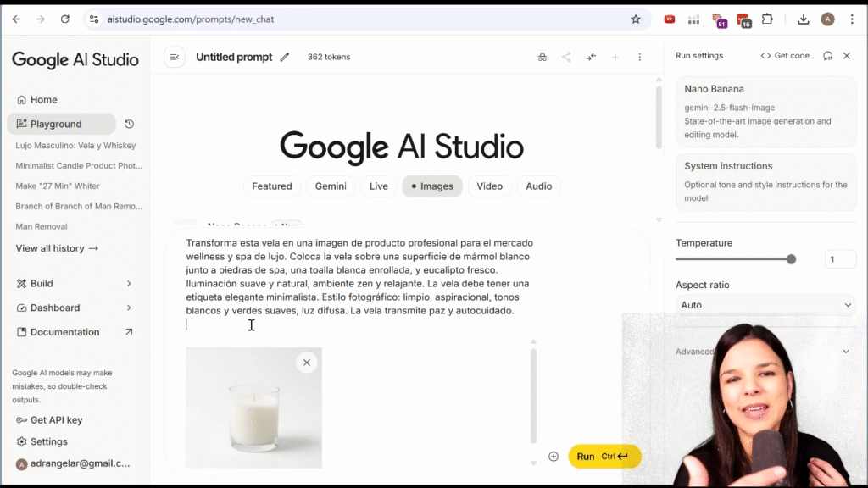Open the Gemini tab on the landing page
Viewport: 868px width, 488px height.
point(331,186)
